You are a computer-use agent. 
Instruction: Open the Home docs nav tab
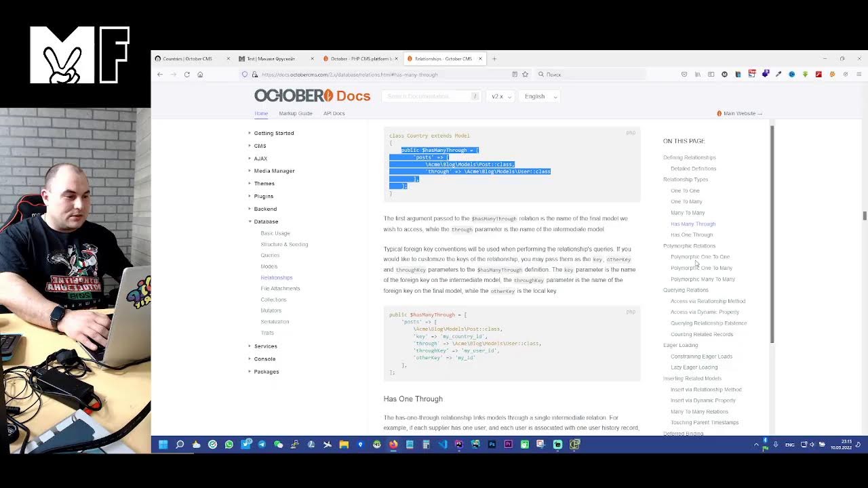pyautogui.click(x=261, y=113)
